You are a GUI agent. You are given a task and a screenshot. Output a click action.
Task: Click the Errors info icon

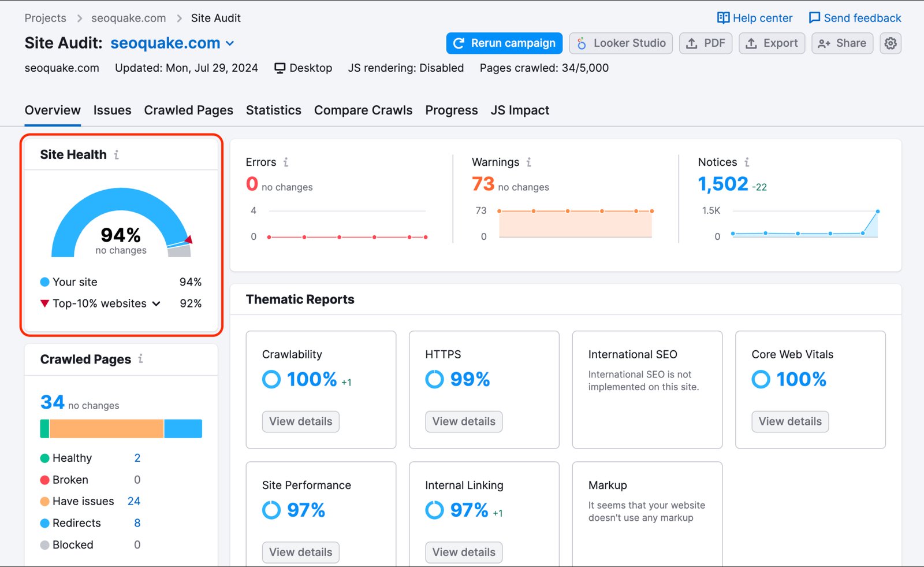[x=286, y=162]
